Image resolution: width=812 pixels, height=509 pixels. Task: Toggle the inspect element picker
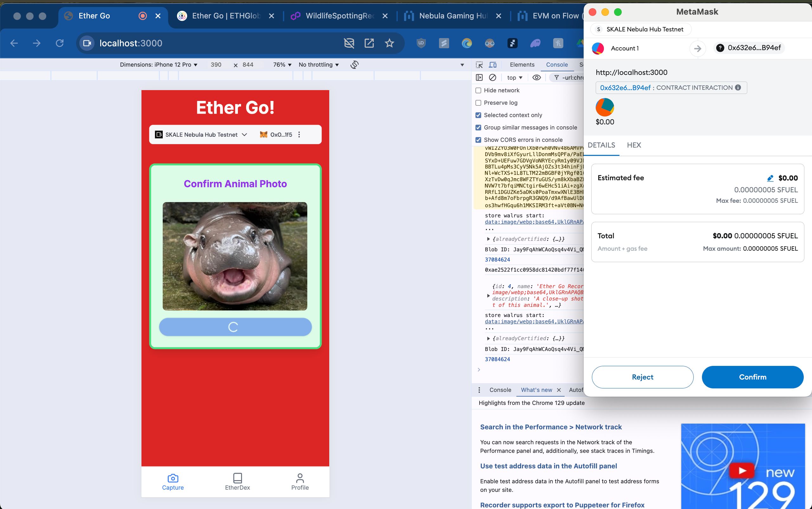tap(479, 65)
